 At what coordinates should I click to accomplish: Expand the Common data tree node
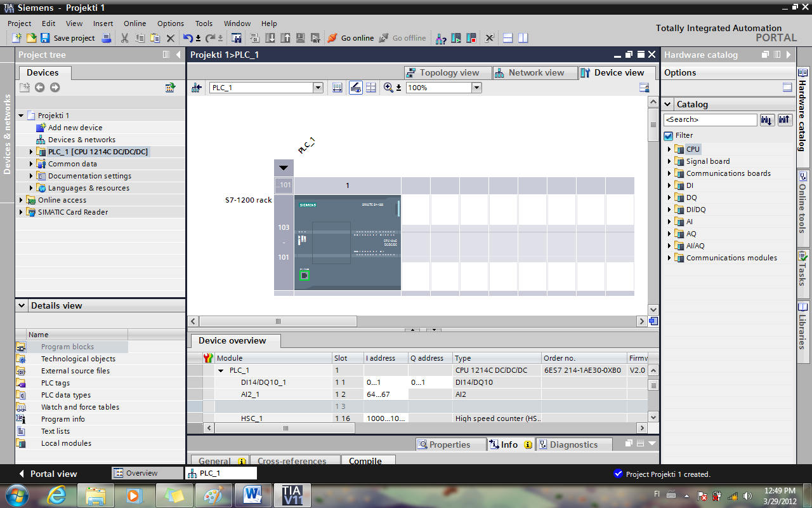pyautogui.click(x=31, y=164)
